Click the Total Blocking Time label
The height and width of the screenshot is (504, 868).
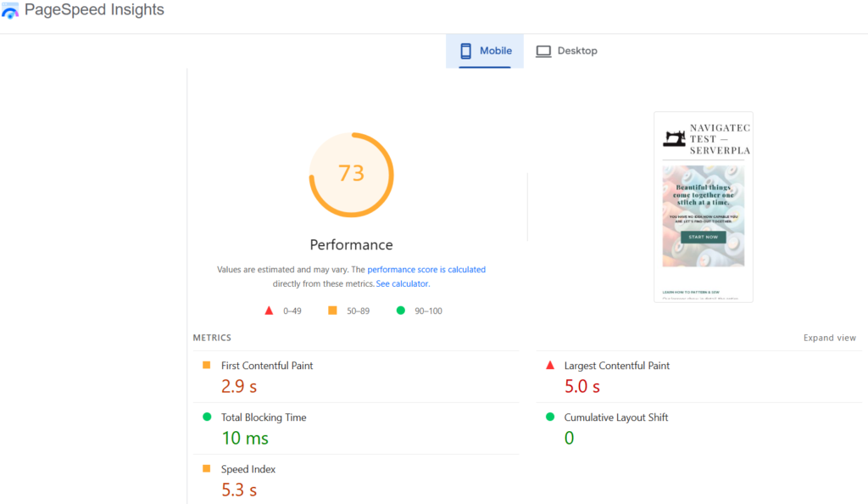pyautogui.click(x=264, y=417)
